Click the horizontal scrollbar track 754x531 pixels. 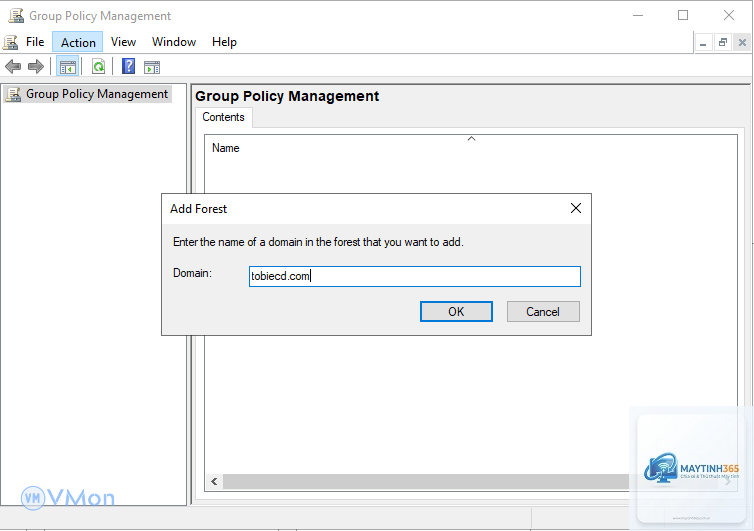[x=426, y=481]
